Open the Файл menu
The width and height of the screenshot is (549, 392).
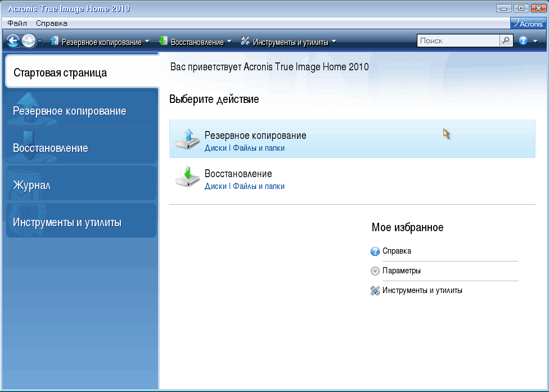(x=17, y=23)
